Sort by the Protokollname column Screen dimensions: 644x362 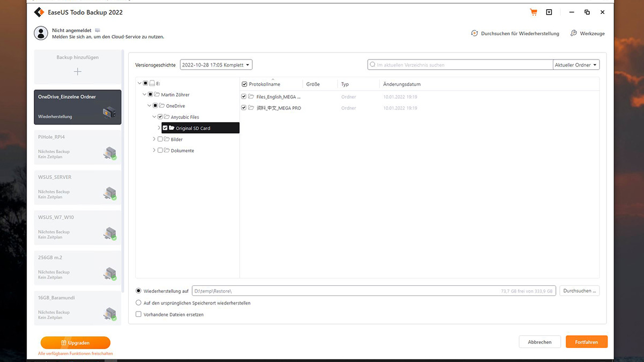click(265, 84)
